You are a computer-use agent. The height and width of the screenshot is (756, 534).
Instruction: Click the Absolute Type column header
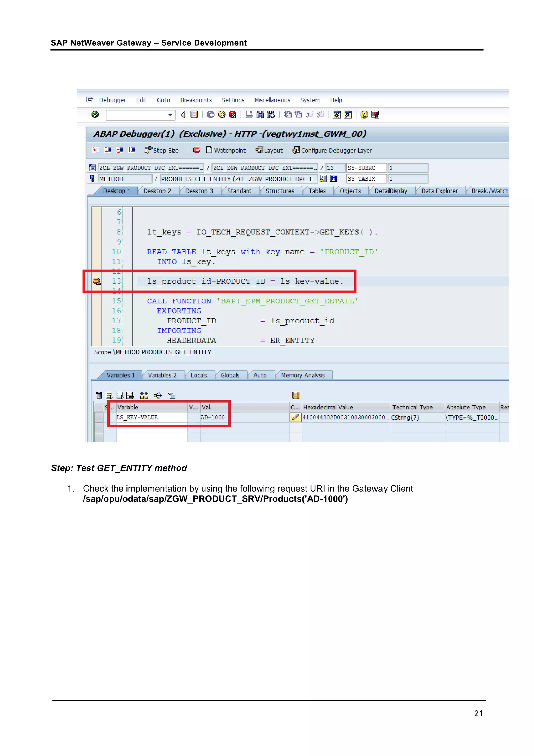tap(472, 407)
